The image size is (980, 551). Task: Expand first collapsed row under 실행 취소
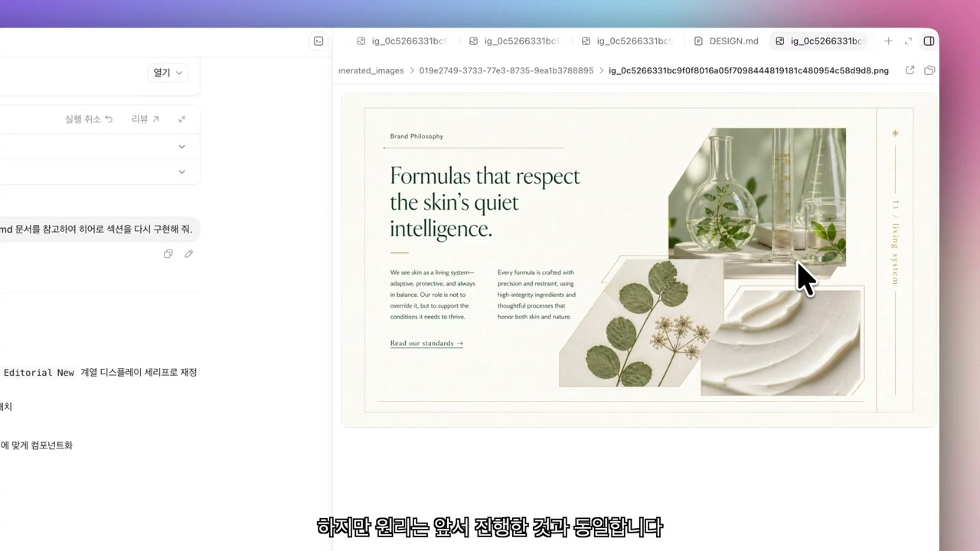pos(181,146)
